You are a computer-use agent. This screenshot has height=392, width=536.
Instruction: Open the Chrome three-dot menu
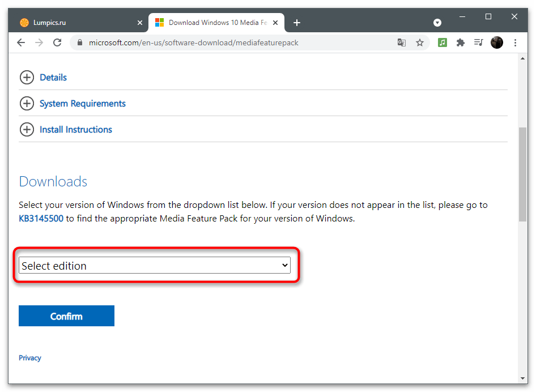[x=515, y=42]
